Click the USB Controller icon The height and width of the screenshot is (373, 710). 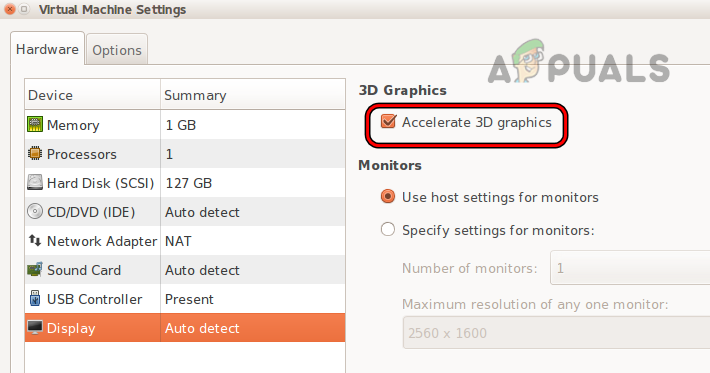click(x=35, y=298)
